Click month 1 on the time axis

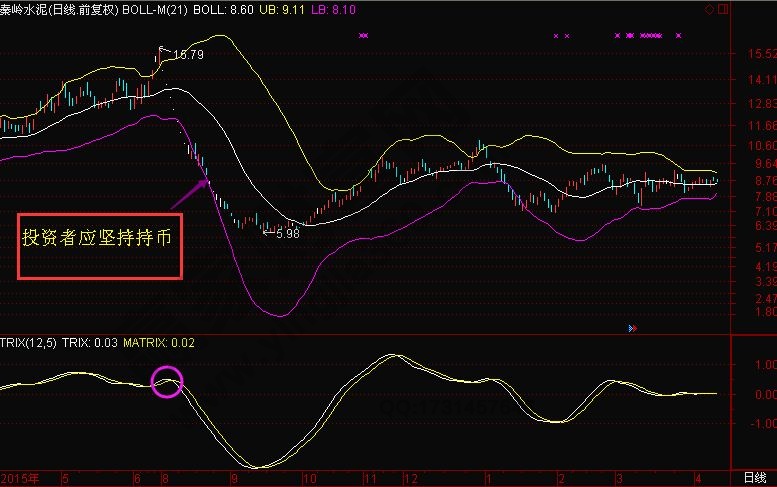click(x=488, y=479)
